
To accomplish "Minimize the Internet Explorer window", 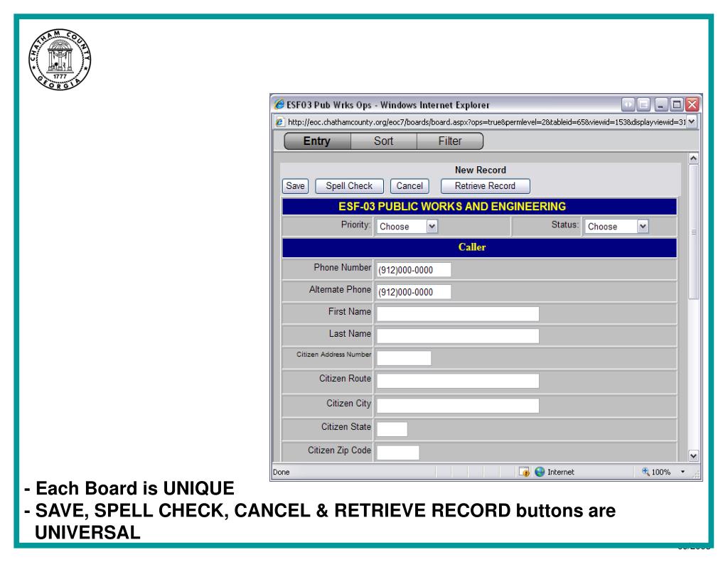I will pos(661,105).
